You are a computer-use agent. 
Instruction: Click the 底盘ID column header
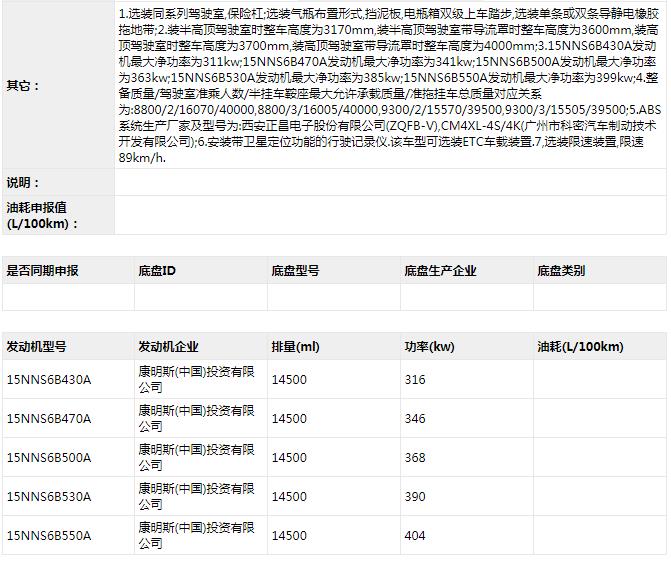pyautogui.click(x=157, y=270)
